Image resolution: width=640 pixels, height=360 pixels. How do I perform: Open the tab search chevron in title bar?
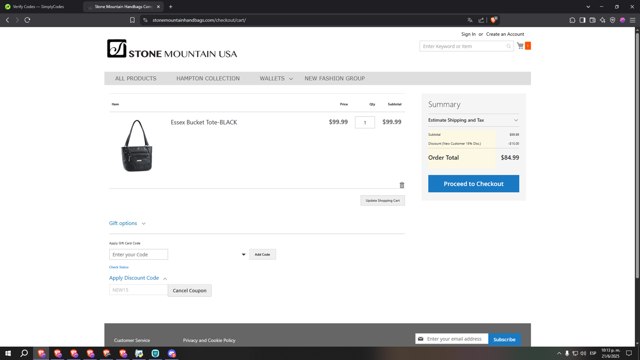(588, 7)
